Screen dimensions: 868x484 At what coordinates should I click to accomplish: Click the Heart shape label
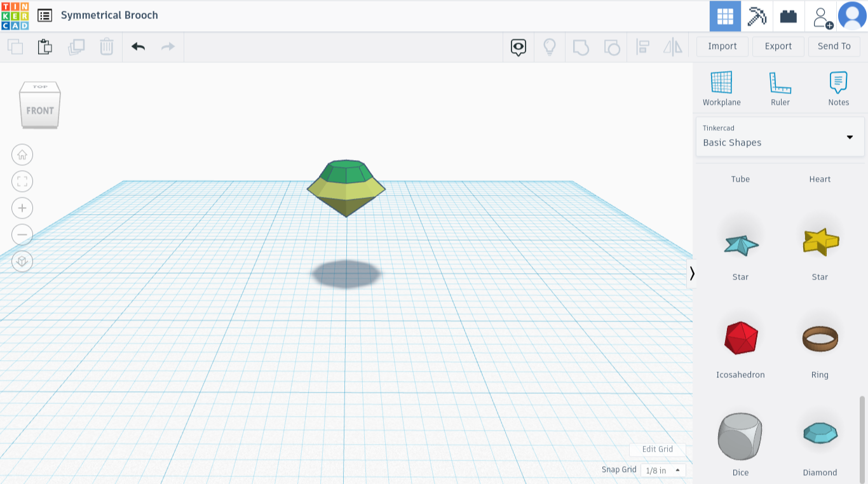820,179
